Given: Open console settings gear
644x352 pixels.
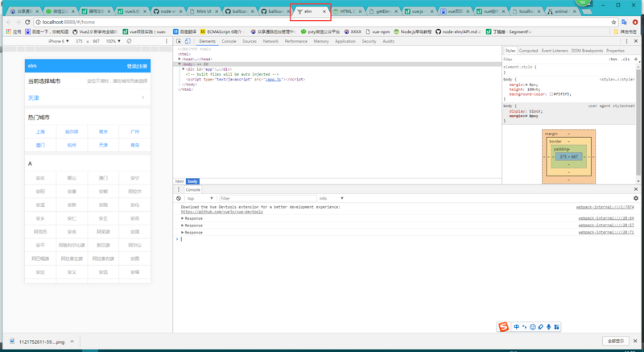Looking at the screenshot, I should coord(636,198).
